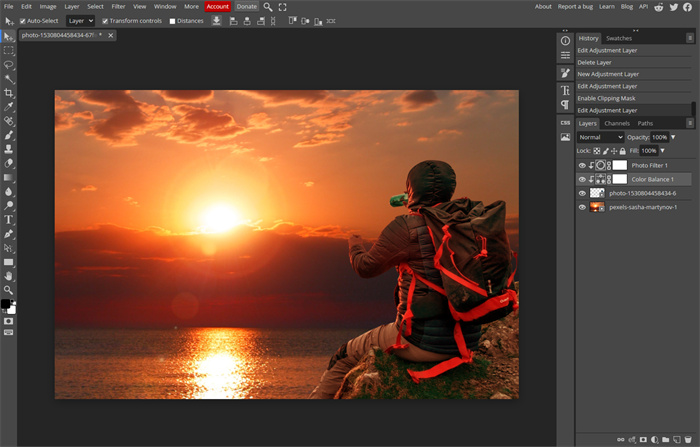Hide the Photo Filter 1 layer
This screenshot has width=700, height=447.
583,165
